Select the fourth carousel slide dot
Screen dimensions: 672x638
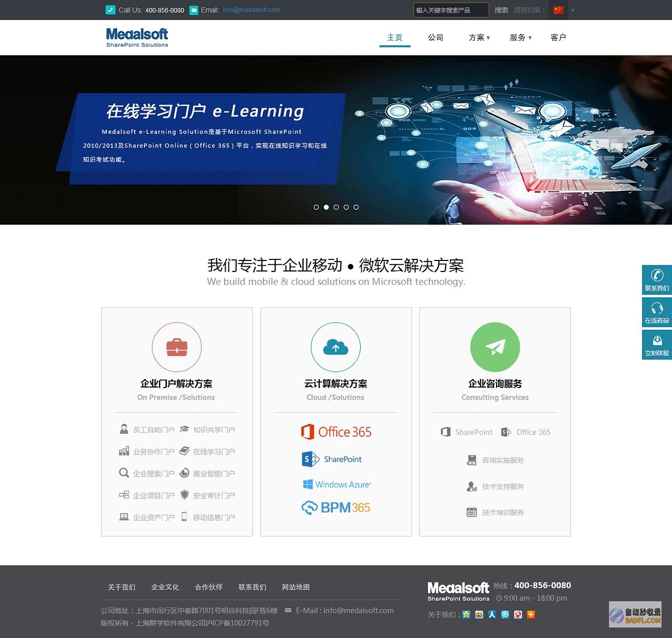tap(346, 207)
